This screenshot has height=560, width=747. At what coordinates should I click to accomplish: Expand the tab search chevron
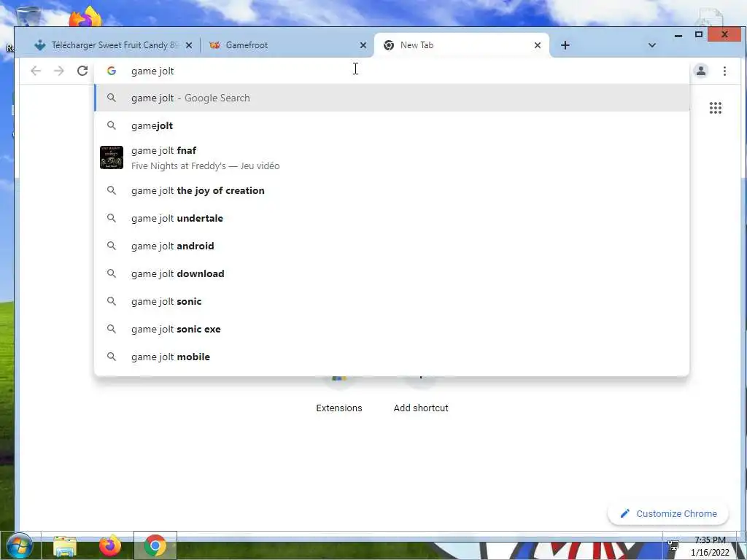click(652, 45)
